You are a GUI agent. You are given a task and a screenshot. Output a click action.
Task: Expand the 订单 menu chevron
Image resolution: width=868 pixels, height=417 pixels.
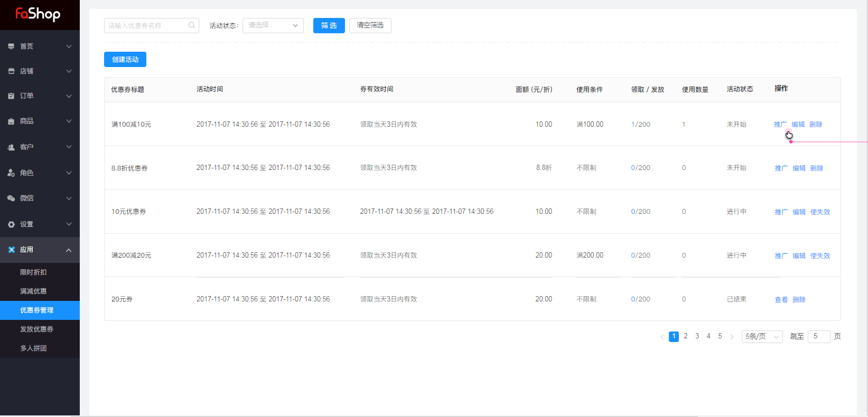[x=69, y=96]
